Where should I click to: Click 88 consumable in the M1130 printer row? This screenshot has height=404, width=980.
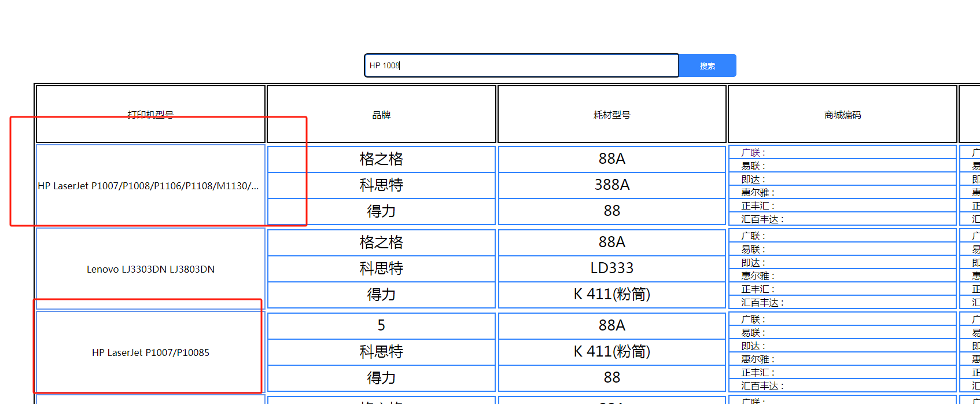point(611,211)
